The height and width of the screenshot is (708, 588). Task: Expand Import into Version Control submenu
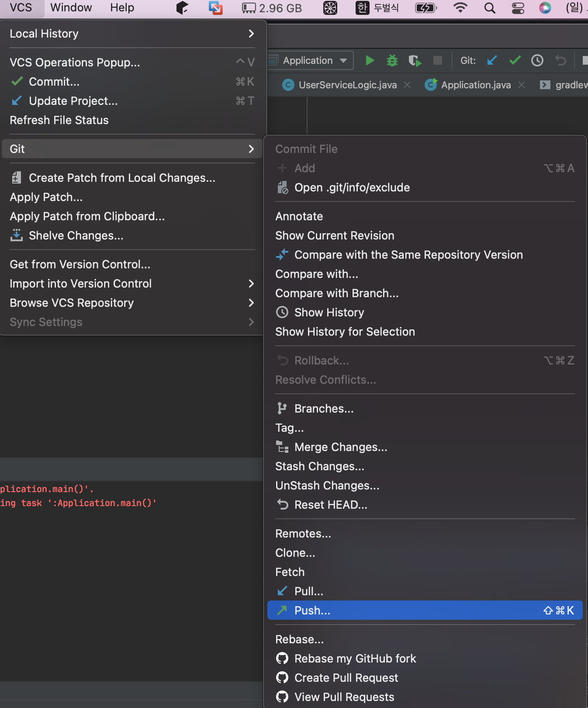coord(131,284)
